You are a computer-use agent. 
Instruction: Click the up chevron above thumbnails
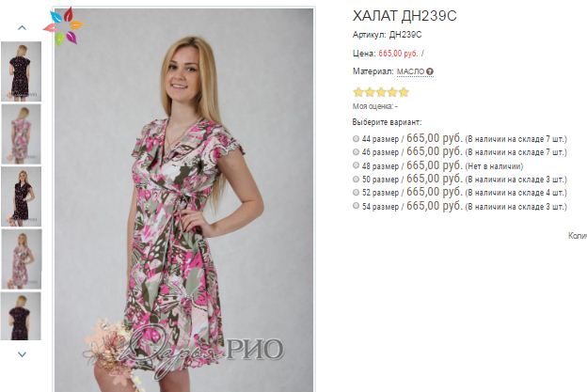22,27
